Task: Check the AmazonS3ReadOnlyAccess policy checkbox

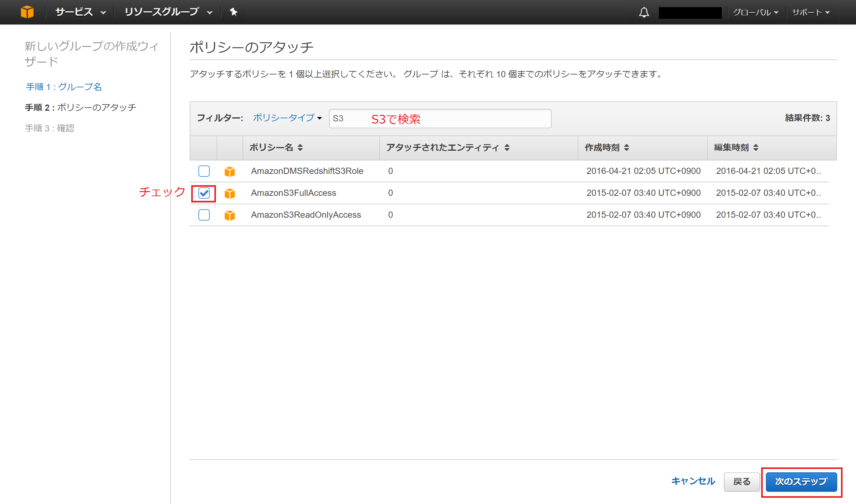Action: pyautogui.click(x=204, y=215)
